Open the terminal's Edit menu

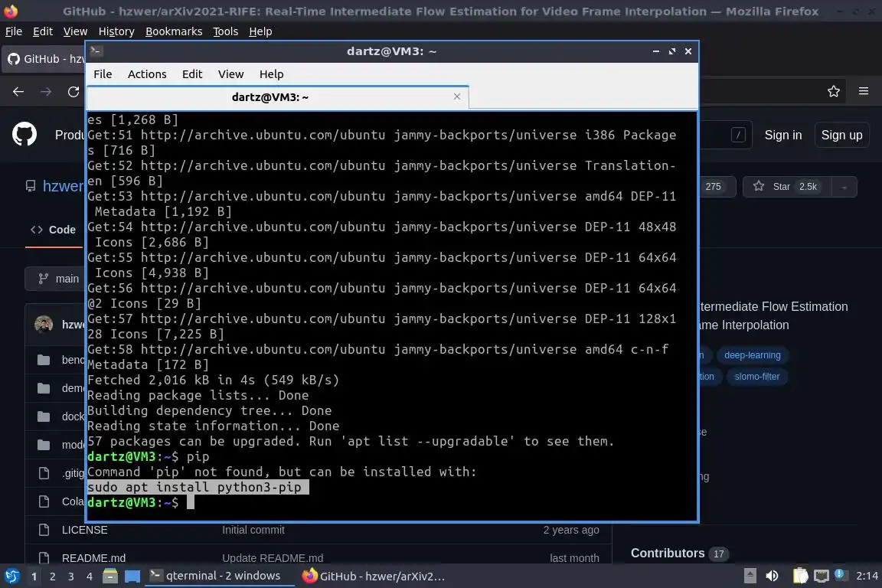pos(192,74)
